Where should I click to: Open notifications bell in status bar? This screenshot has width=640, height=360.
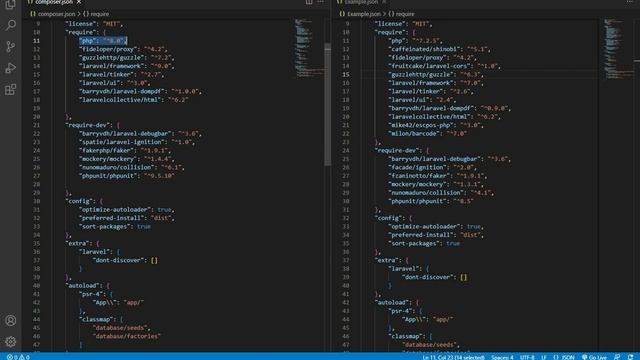tap(631, 357)
